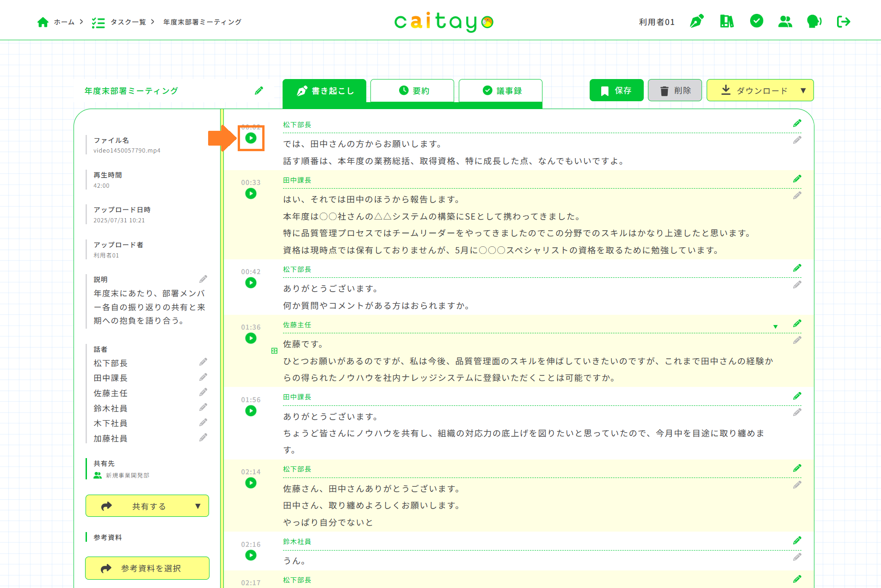Click the pen icon in top navigation
This screenshot has width=881, height=588.
(x=696, y=21)
